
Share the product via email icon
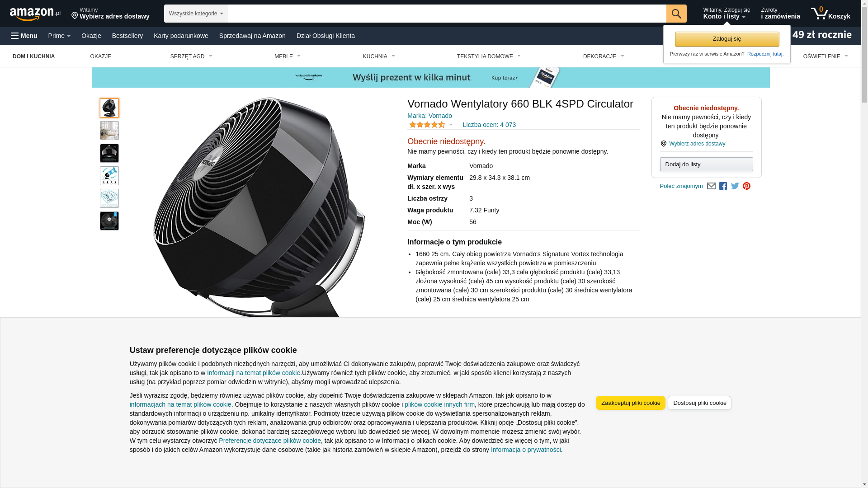711,186
